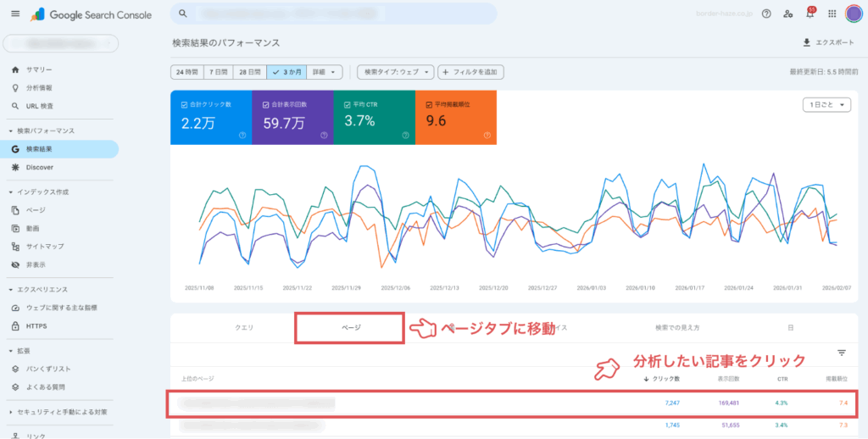Click the エクスポート button
The image size is (868, 439).
tap(829, 42)
